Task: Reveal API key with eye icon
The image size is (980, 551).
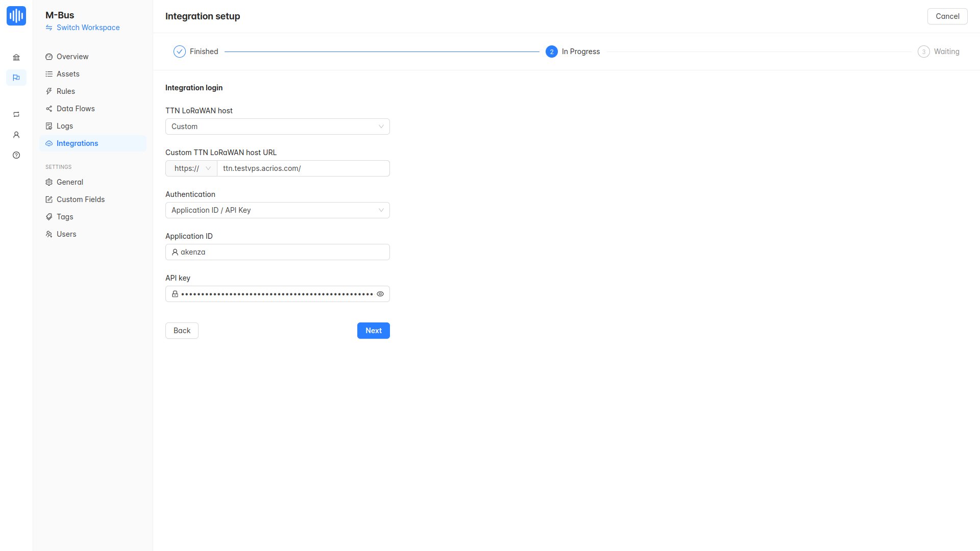Action: pyautogui.click(x=380, y=294)
